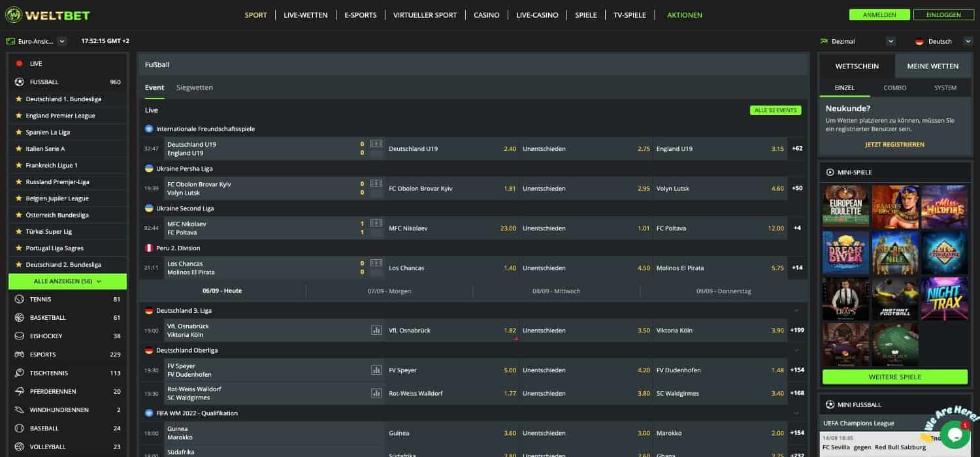
Task: Expand +199 more markets for VfL Osnabrück
Action: [797, 330]
